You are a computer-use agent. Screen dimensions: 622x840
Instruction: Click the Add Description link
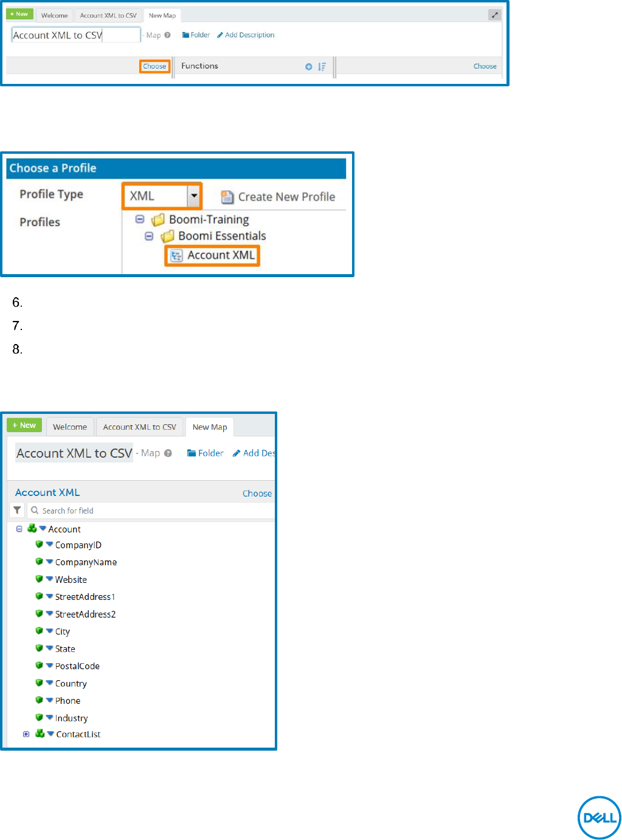(246, 35)
